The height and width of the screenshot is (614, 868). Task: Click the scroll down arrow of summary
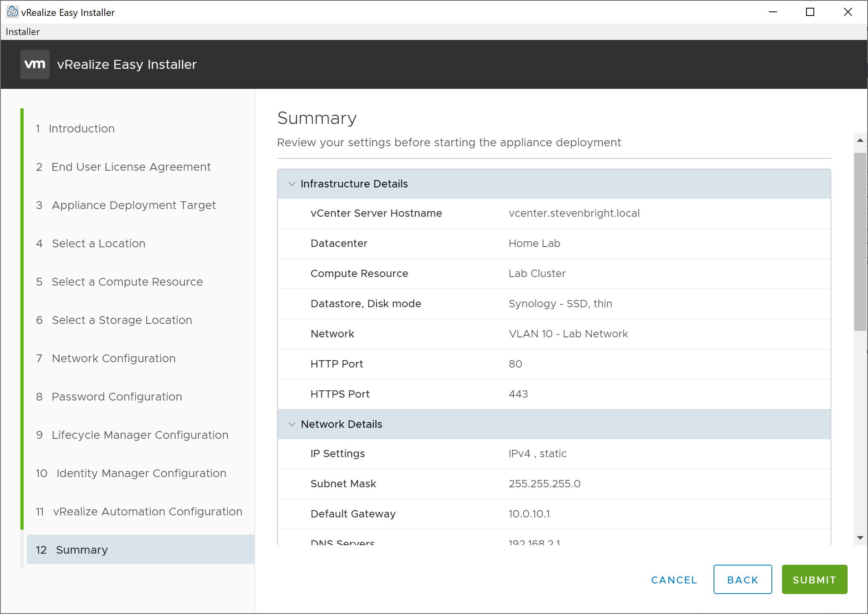click(x=860, y=538)
